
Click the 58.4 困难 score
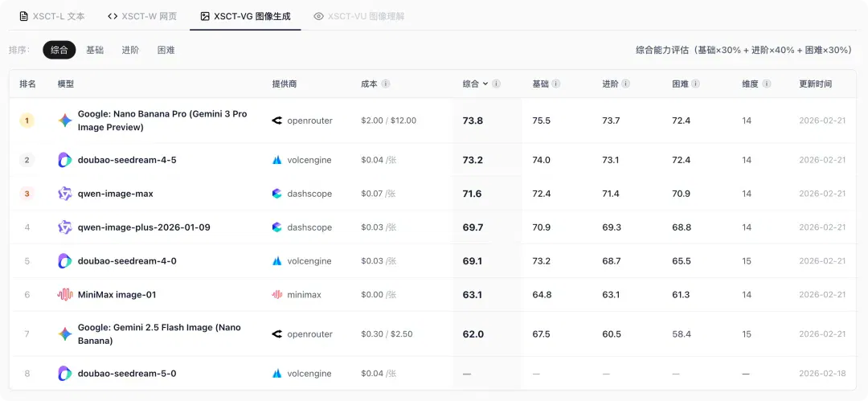pyautogui.click(x=681, y=334)
